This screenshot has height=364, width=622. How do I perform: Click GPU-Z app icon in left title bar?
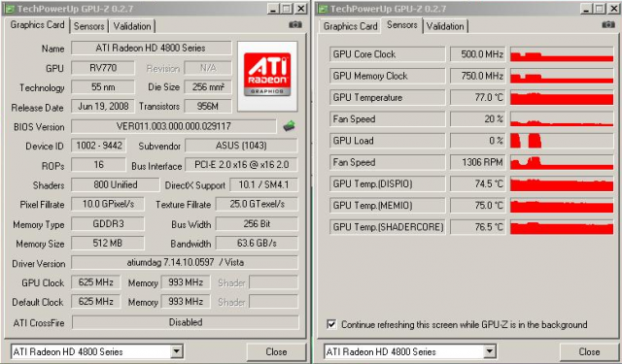pos(10,9)
